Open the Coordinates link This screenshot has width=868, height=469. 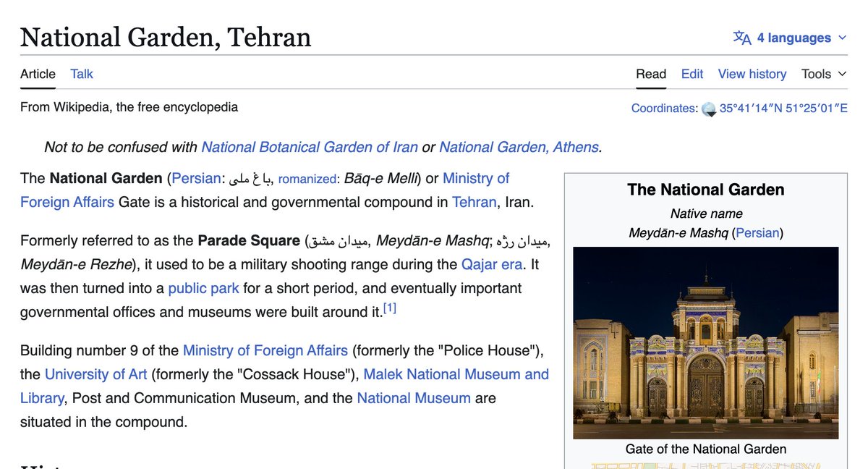[664, 109]
